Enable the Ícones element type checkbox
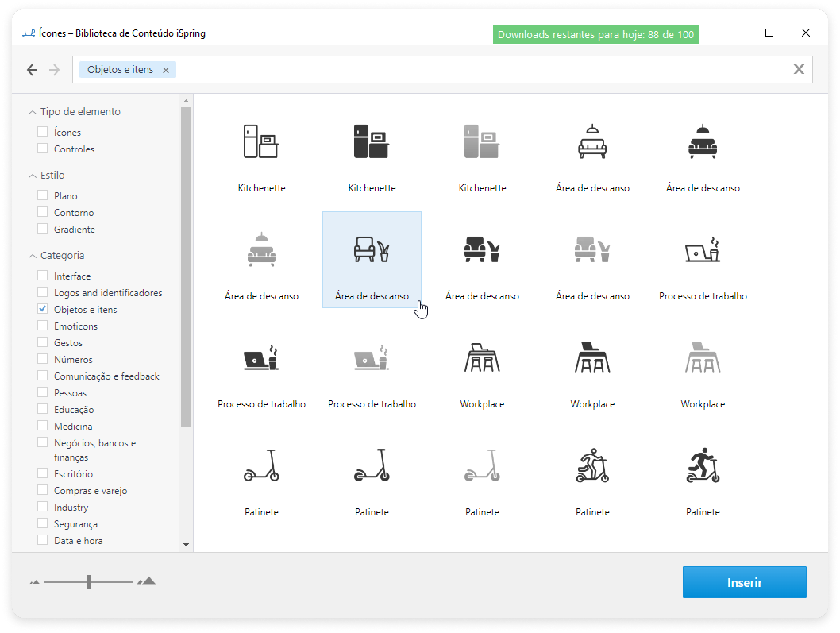Viewport: 840px width, 633px height. tap(42, 132)
